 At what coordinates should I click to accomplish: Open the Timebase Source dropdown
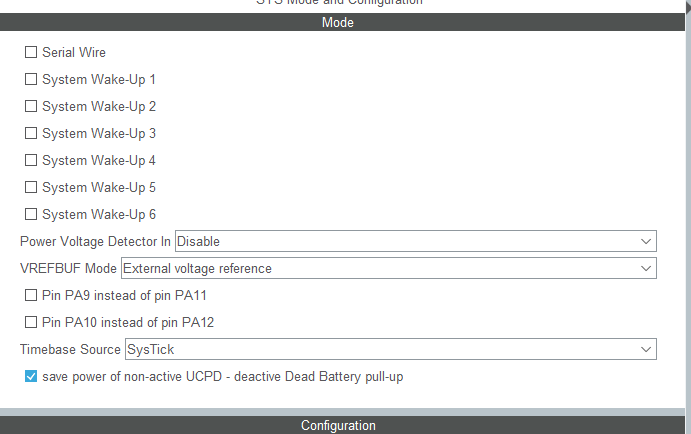click(x=390, y=349)
